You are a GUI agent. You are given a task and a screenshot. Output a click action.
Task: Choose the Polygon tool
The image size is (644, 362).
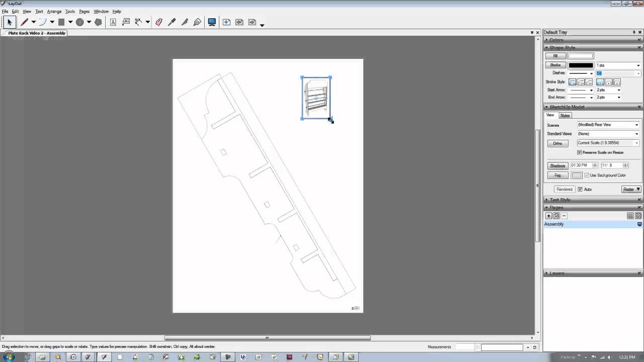pos(98,22)
